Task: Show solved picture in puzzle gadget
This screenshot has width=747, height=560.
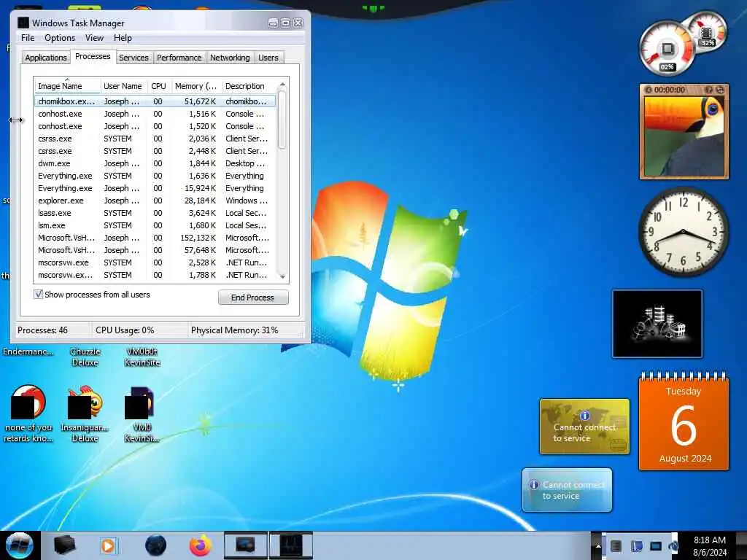Action: tap(709, 90)
